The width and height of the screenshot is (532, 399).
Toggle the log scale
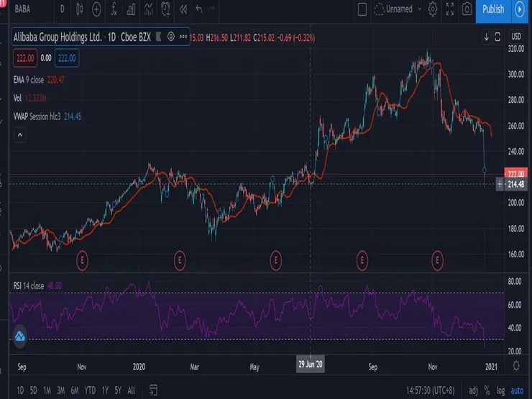click(500, 390)
